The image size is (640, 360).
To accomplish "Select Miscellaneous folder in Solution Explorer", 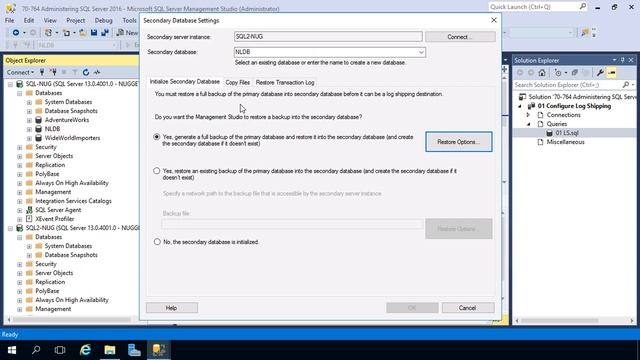I will click(565, 142).
